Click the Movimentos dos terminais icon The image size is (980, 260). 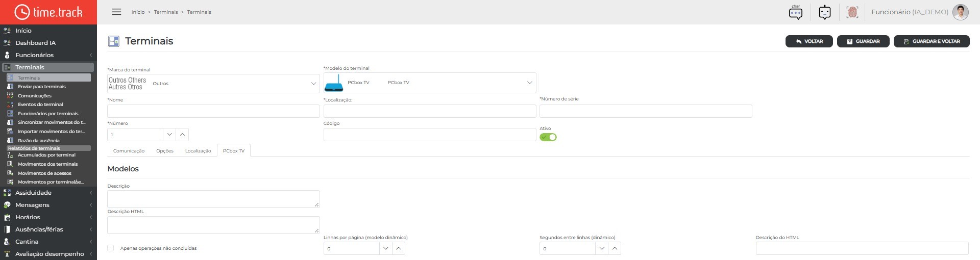[10, 164]
